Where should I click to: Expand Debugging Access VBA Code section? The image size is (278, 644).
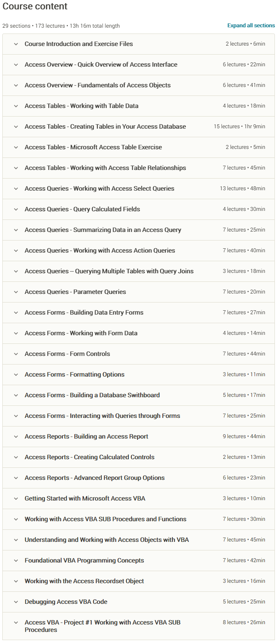(16, 602)
